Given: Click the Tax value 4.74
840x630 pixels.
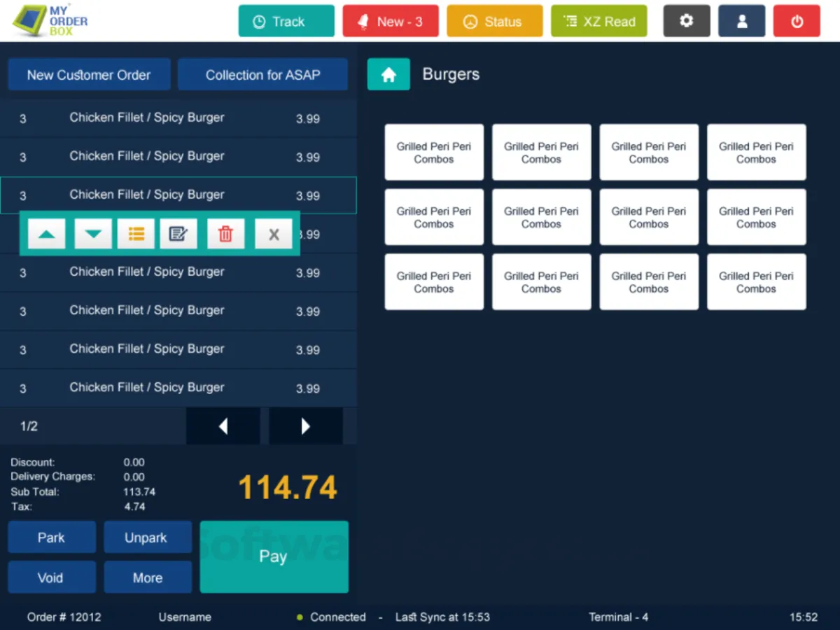Looking at the screenshot, I should coord(134,506).
